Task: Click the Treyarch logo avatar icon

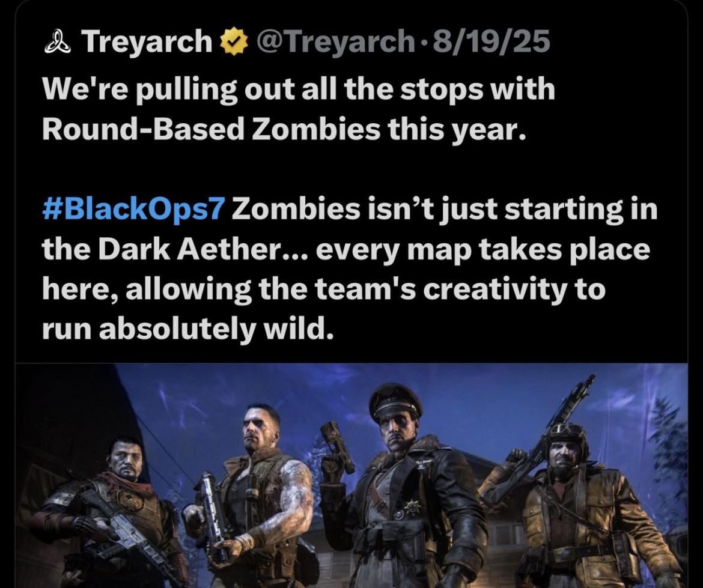Action: [x=58, y=41]
